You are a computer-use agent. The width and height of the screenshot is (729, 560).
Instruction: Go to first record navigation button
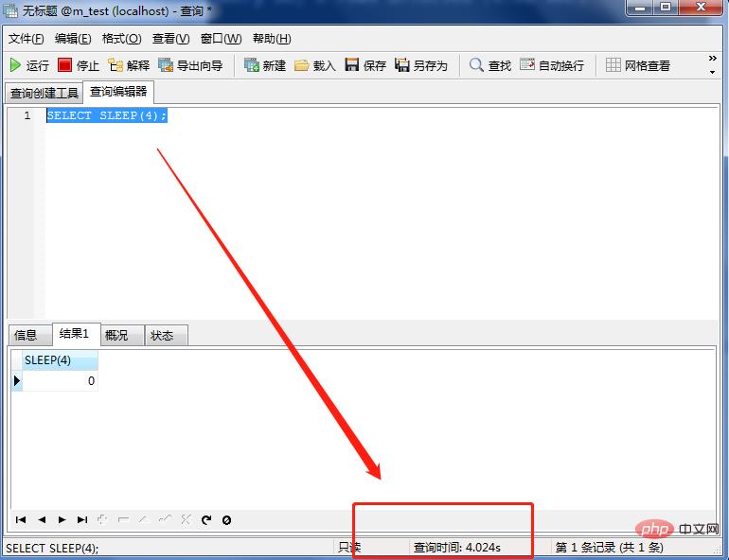tap(21, 519)
